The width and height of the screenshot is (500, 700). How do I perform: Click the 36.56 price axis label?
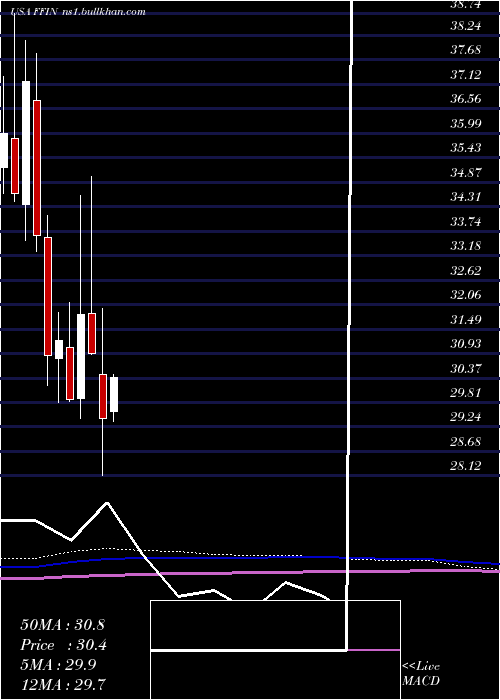[465, 99]
